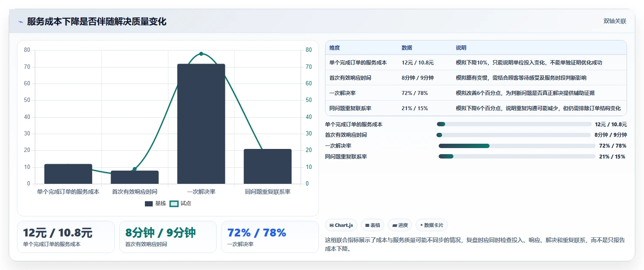Screen dimensions: 644x270
Task: Click the 单个完成订单的服务成本 progress bar
Action: click(514, 124)
